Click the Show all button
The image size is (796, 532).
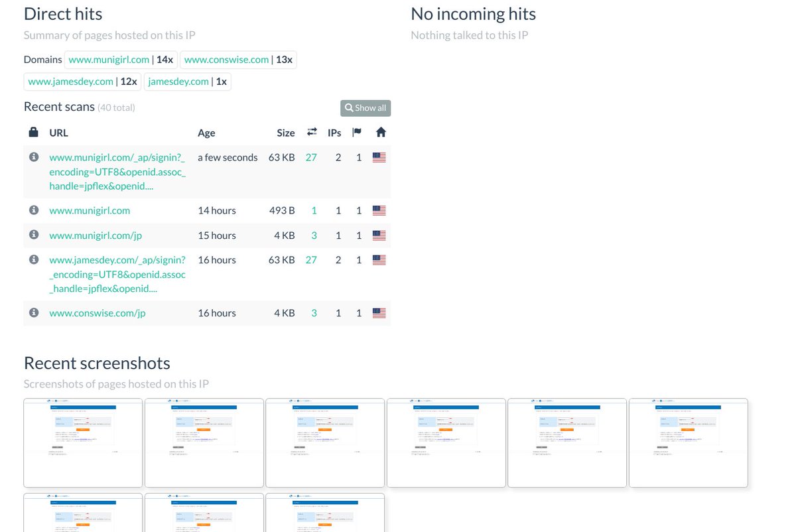365,108
